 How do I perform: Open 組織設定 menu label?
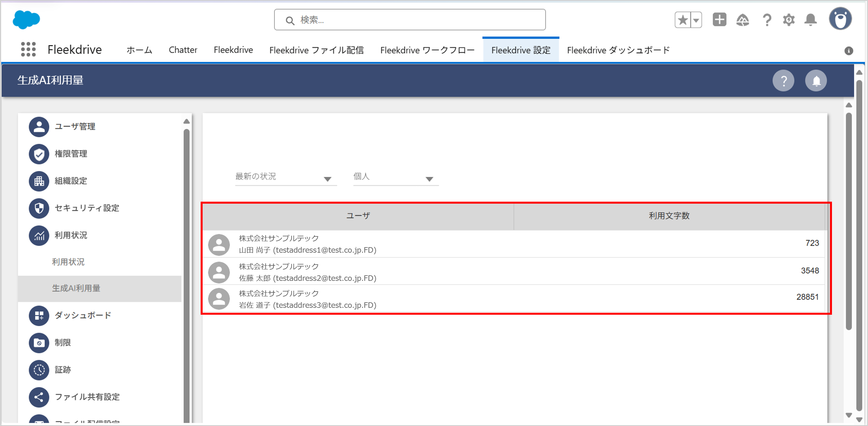[x=71, y=181]
